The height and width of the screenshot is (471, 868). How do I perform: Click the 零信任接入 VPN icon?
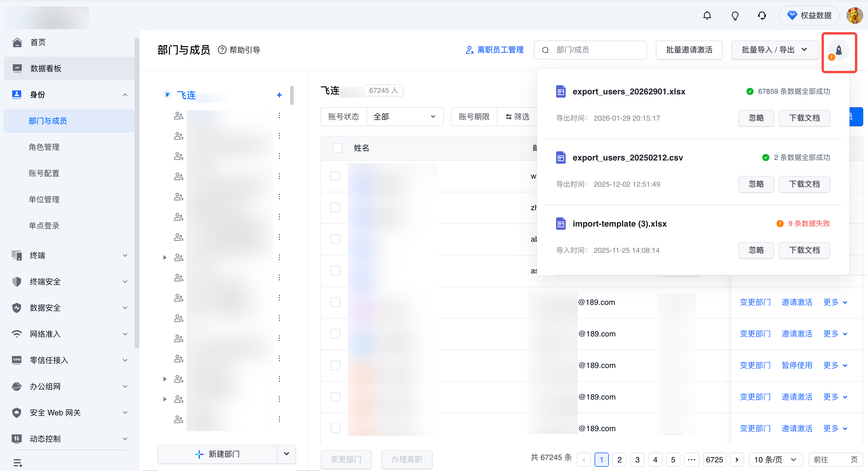coord(17,360)
